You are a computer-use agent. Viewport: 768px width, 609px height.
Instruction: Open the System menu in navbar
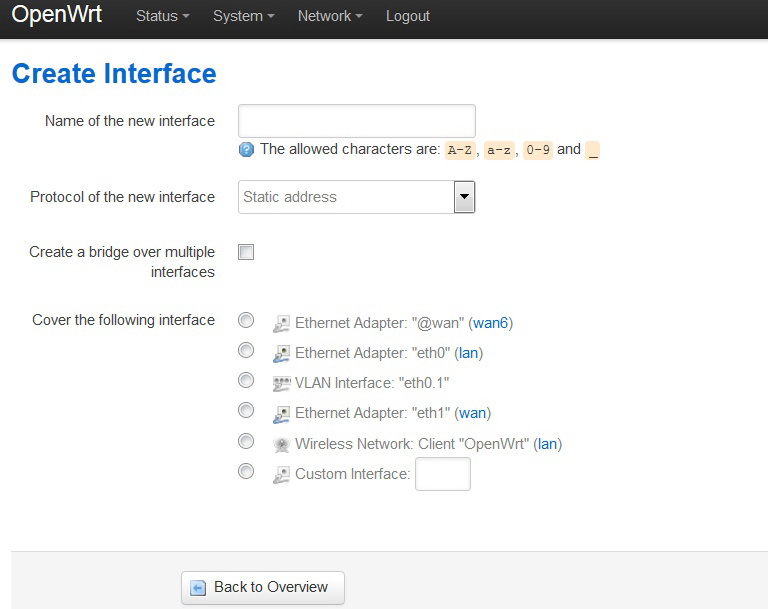[243, 16]
